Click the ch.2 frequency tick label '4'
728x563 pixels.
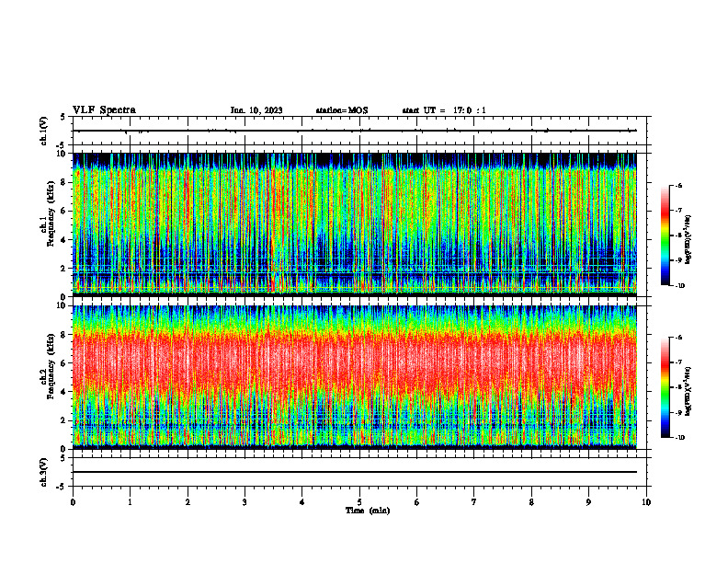64,392
